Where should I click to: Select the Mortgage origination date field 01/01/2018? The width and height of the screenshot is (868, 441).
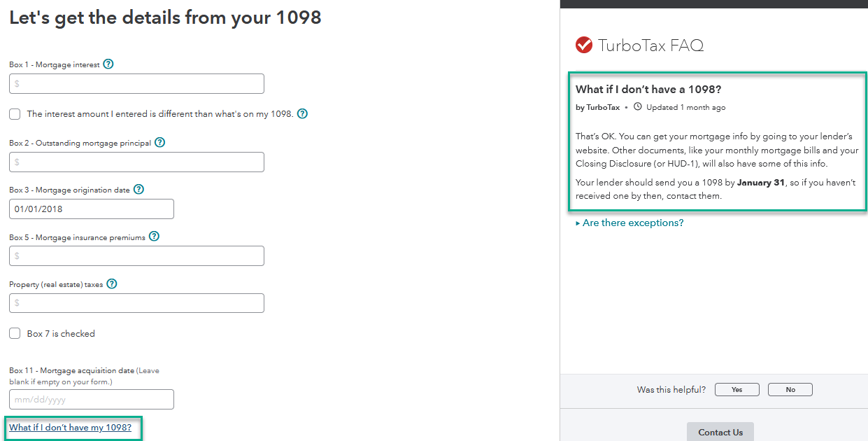92,209
